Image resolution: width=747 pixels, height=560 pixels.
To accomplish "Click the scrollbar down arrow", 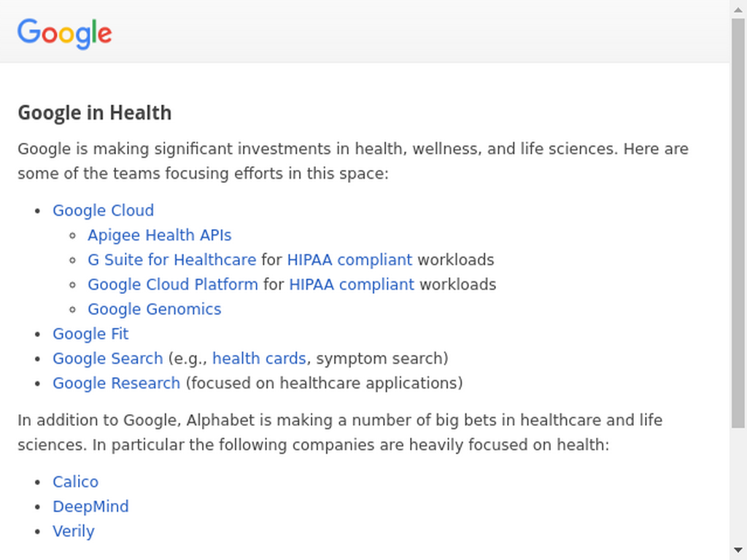I will click(x=738, y=551).
